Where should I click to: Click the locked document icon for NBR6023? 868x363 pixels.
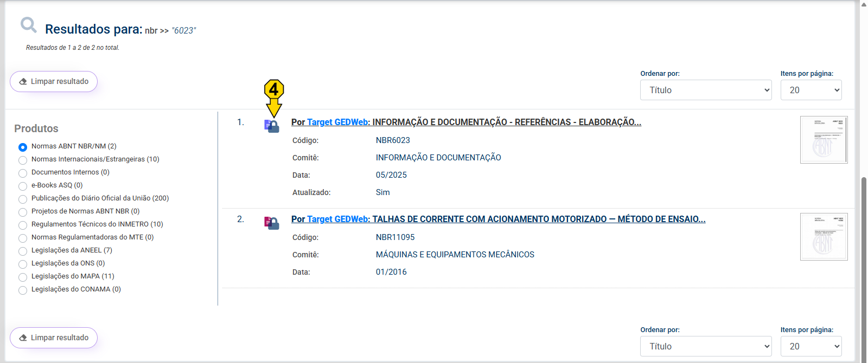coord(272,126)
